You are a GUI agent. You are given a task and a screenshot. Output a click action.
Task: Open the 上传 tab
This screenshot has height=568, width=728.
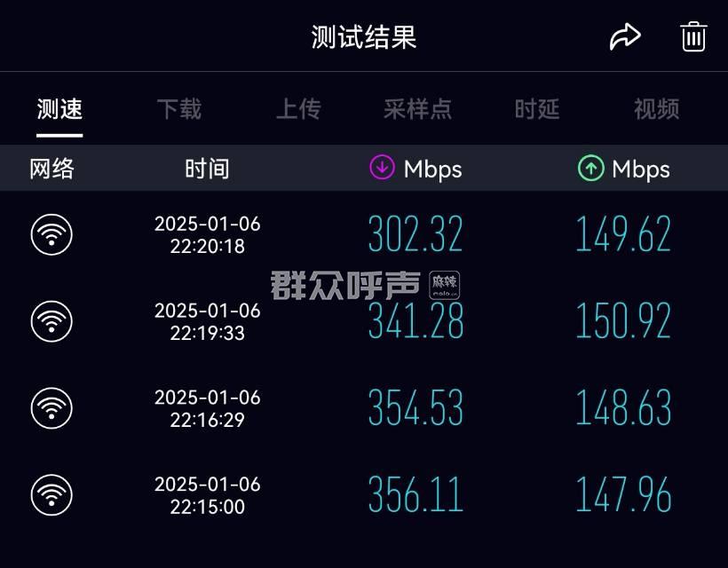298,109
